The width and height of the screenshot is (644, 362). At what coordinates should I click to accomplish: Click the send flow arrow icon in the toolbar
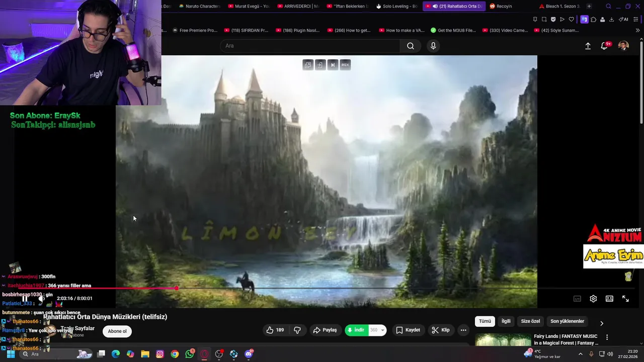click(562, 19)
